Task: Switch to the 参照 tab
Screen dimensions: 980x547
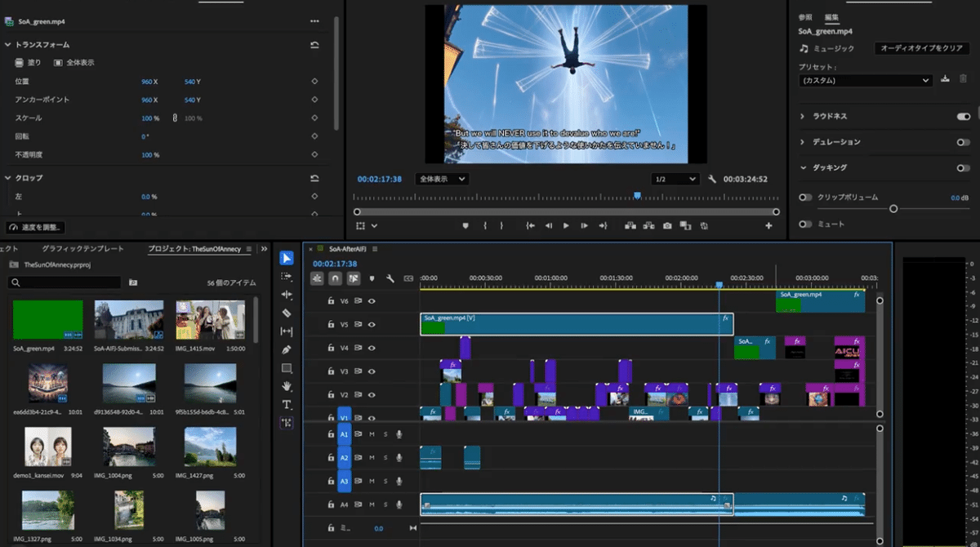Action: (x=805, y=16)
